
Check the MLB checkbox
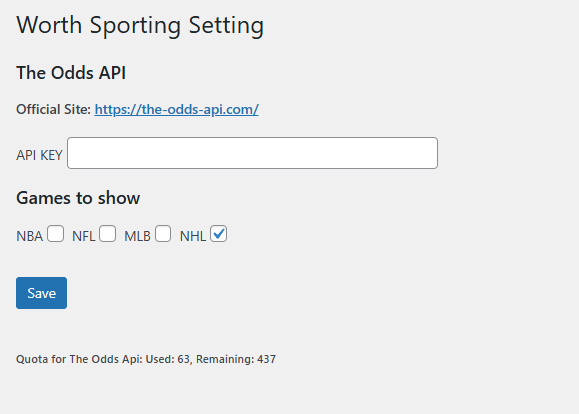click(x=163, y=234)
